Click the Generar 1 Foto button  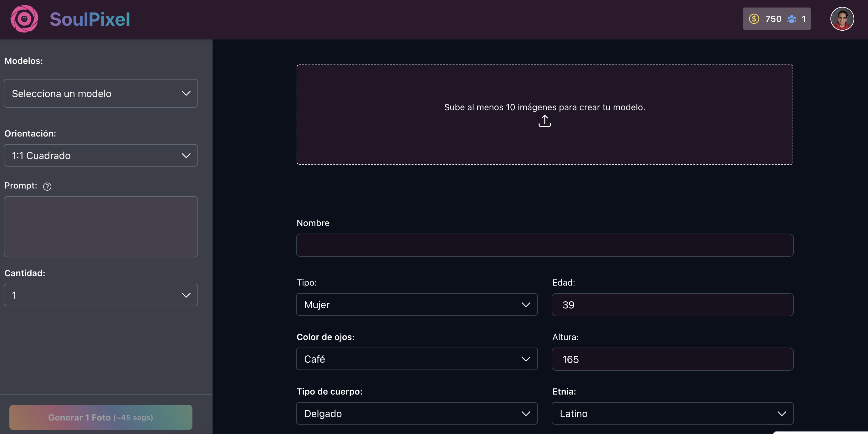(x=101, y=417)
